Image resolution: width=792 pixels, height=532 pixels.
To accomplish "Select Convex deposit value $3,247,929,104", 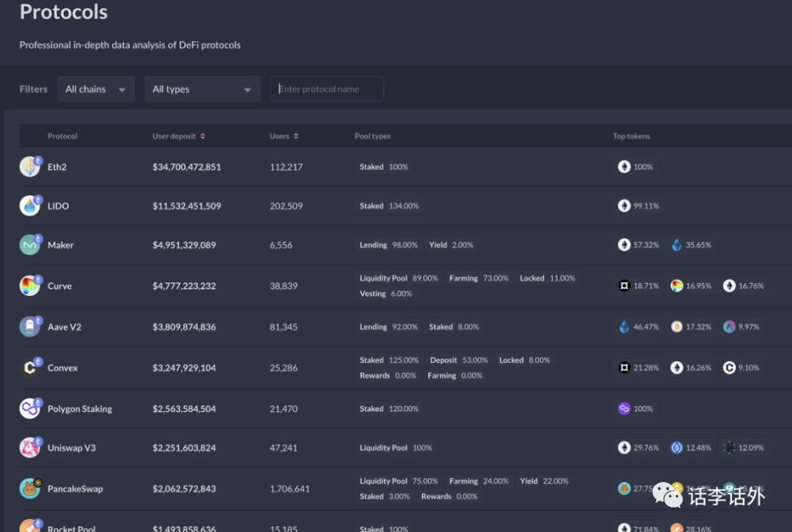I will point(184,367).
